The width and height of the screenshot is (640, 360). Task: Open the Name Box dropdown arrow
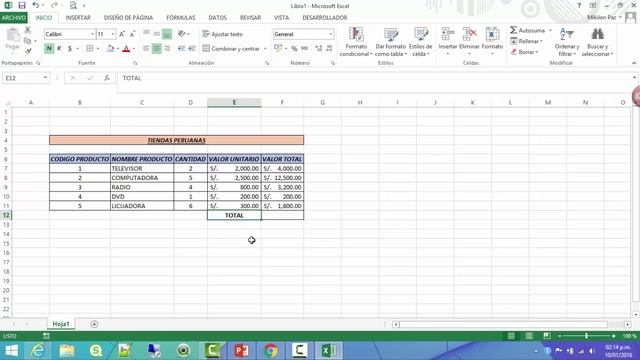point(45,78)
